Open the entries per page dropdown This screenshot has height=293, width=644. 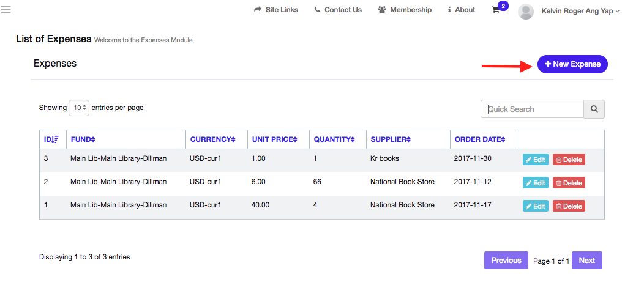pyautogui.click(x=79, y=108)
